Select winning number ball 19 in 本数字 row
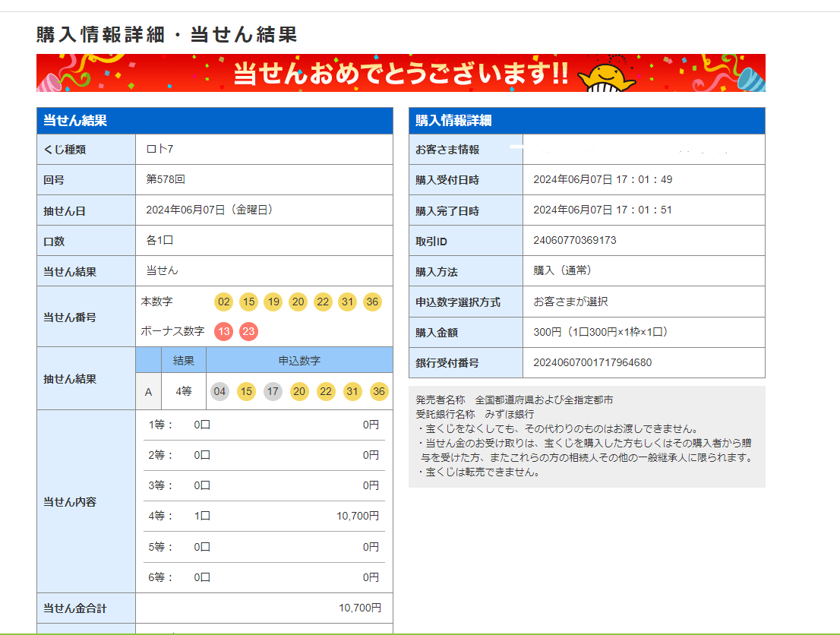The width and height of the screenshot is (840, 635). click(x=273, y=302)
